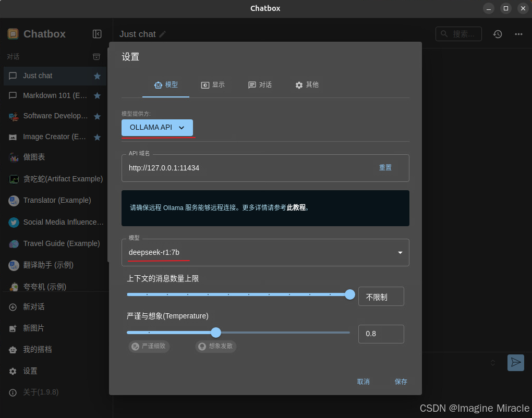Click the send message arrow icon
This screenshot has height=418, width=532.
(x=515, y=362)
